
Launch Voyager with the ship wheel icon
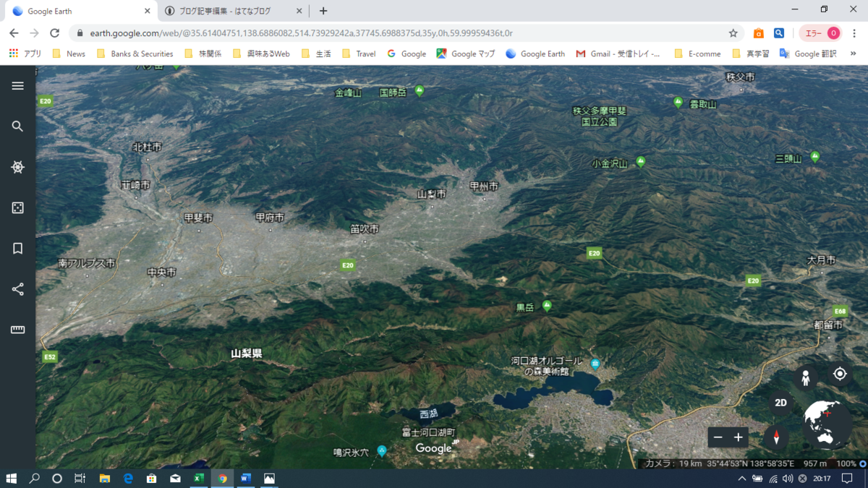tap(18, 167)
